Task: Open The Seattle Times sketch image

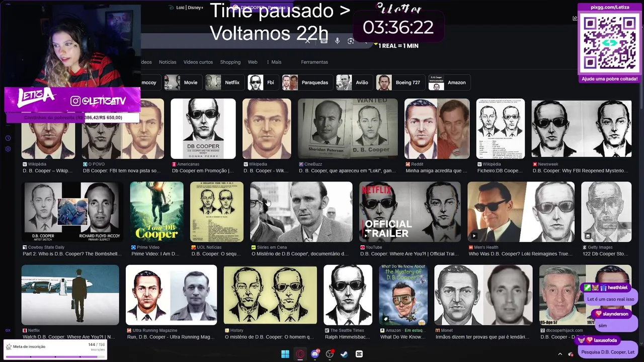Action: tap(348, 295)
